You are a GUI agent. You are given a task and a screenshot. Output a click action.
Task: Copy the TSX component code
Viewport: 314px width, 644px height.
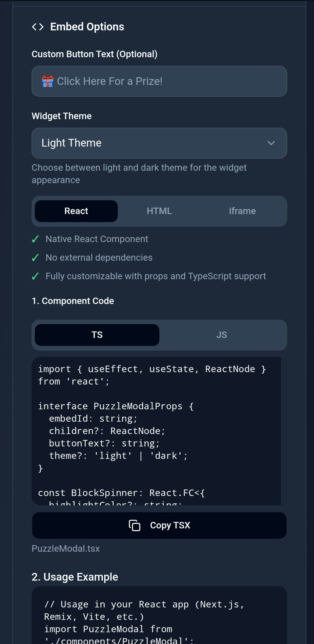tap(159, 525)
